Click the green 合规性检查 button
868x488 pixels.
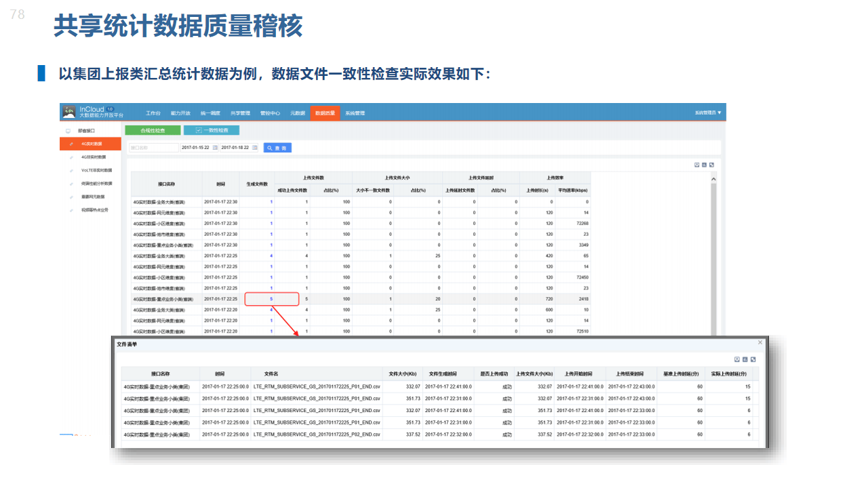point(153,130)
